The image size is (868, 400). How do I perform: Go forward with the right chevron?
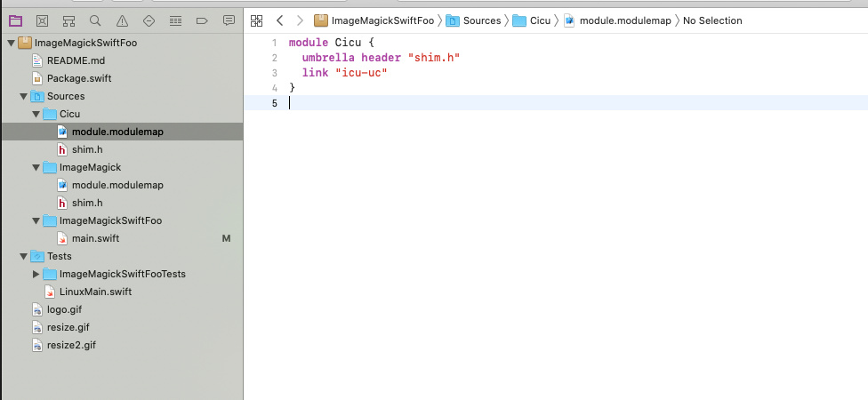[x=300, y=21]
